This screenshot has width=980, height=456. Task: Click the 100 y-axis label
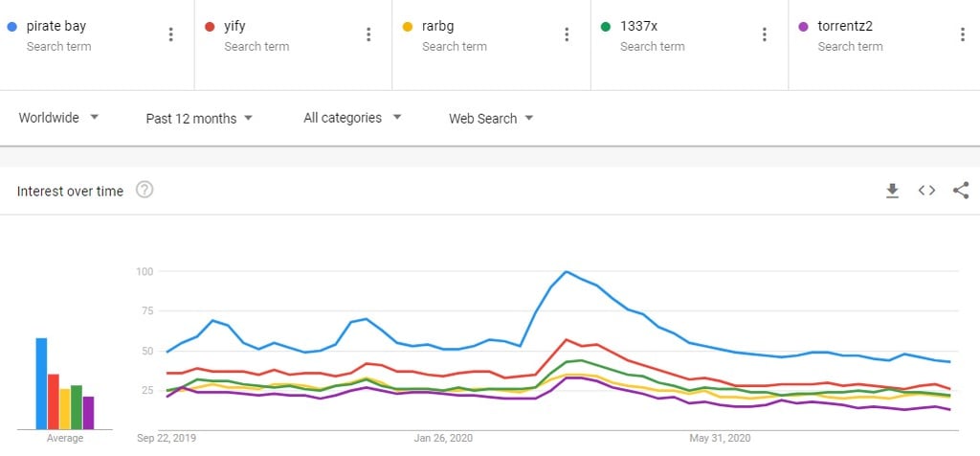[145, 271]
